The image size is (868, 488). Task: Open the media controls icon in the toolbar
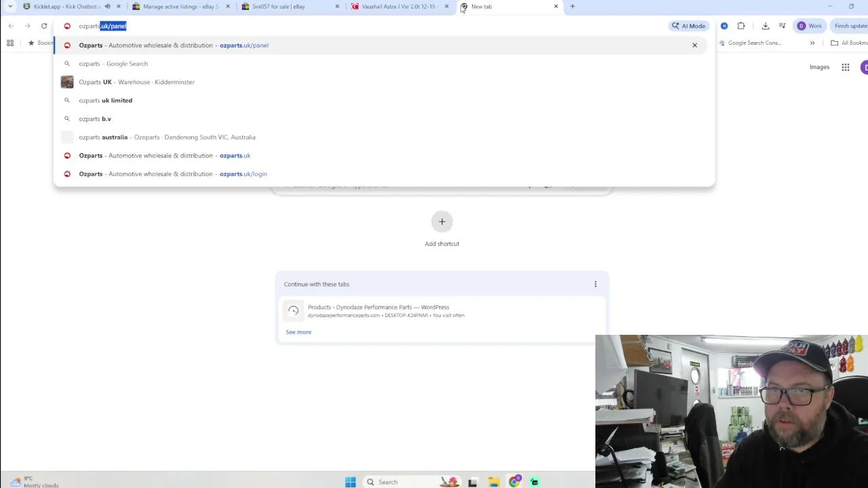click(x=782, y=26)
